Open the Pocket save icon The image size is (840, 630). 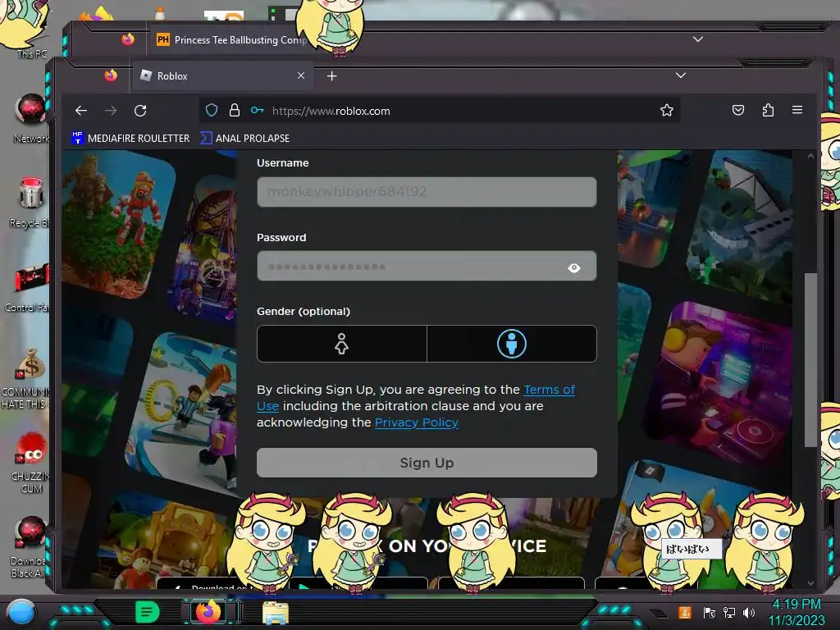(x=738, y=111)
